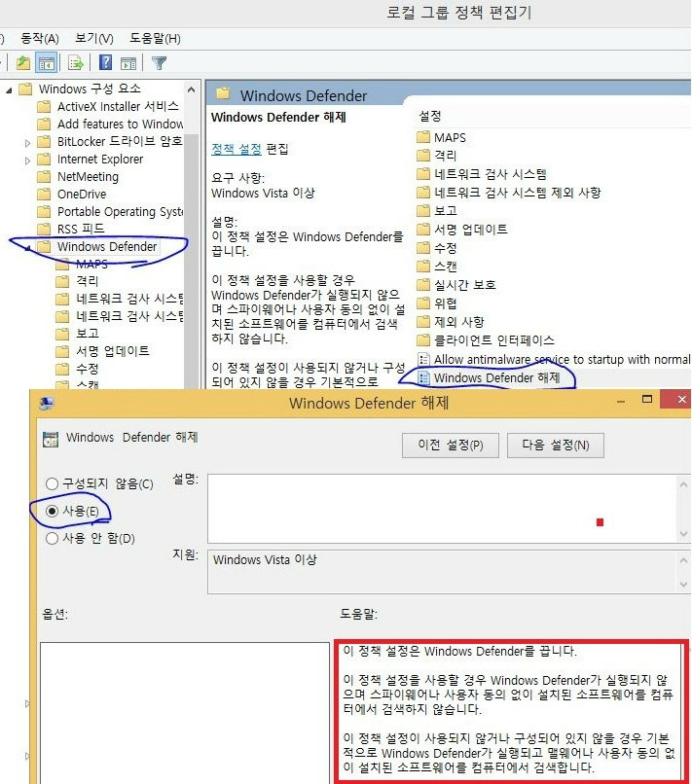Viewport: 692px width, 784px height.
Task: Select Allow antimalware service to startup policy
Action: pos(554,359)
